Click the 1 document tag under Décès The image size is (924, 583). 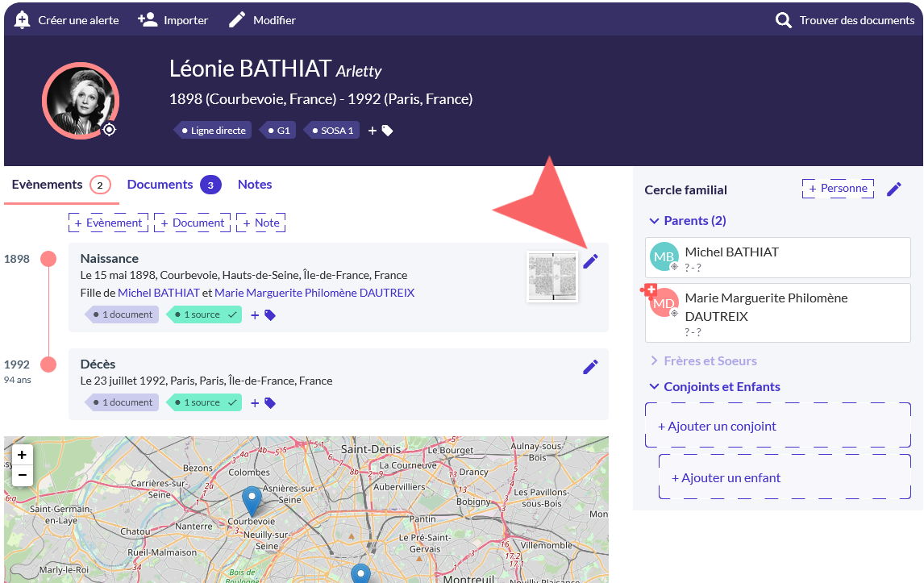click(122, 402)
